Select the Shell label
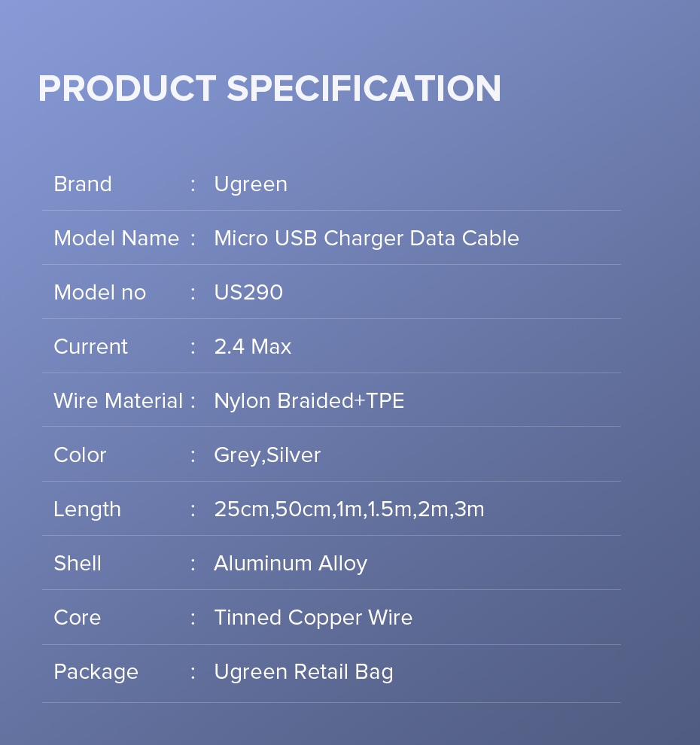 (x=78, y=563)
